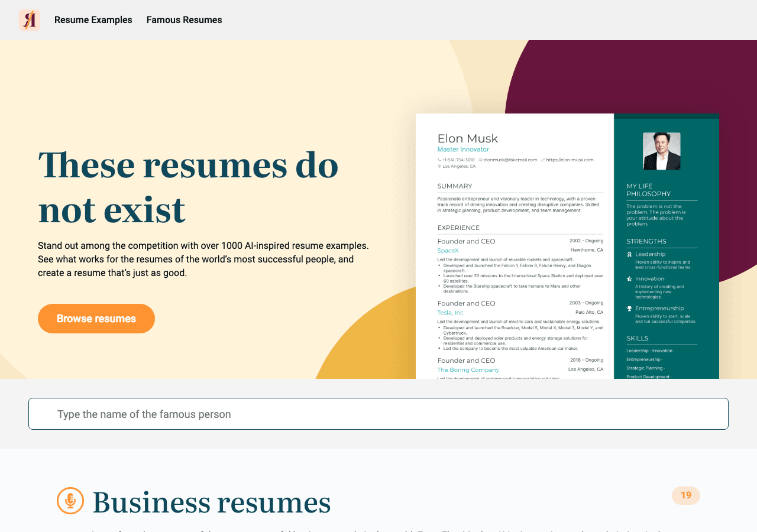This screenshot has width=757, height=532.
Task: Focus the famous person name search field
Action: [x=378, y=414]
